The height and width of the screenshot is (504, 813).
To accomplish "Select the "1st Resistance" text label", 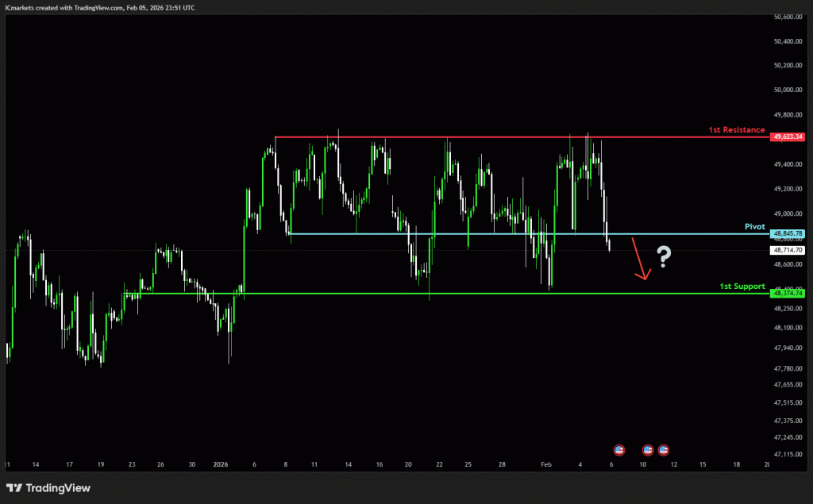I will pyautogui.click(x=737, y=129).
